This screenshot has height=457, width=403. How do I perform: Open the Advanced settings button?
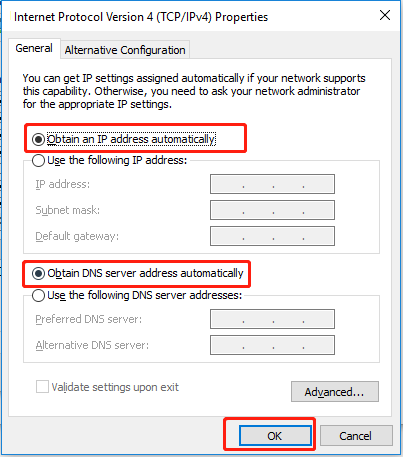(x=335, y=392)
